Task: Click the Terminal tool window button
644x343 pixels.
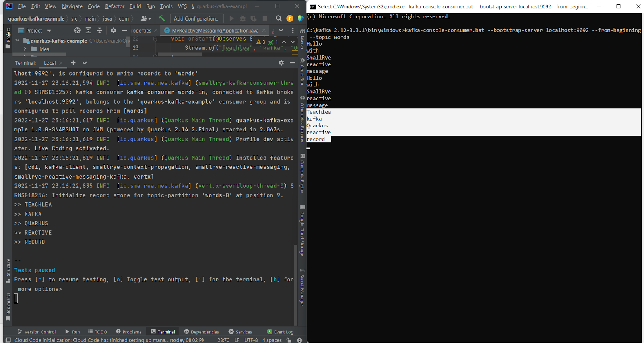Action: pyautogui.click(x=163, y=332)
